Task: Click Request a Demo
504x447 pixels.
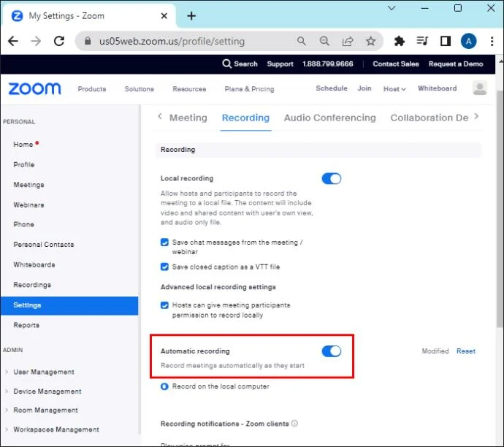Action: click(456, 64)
